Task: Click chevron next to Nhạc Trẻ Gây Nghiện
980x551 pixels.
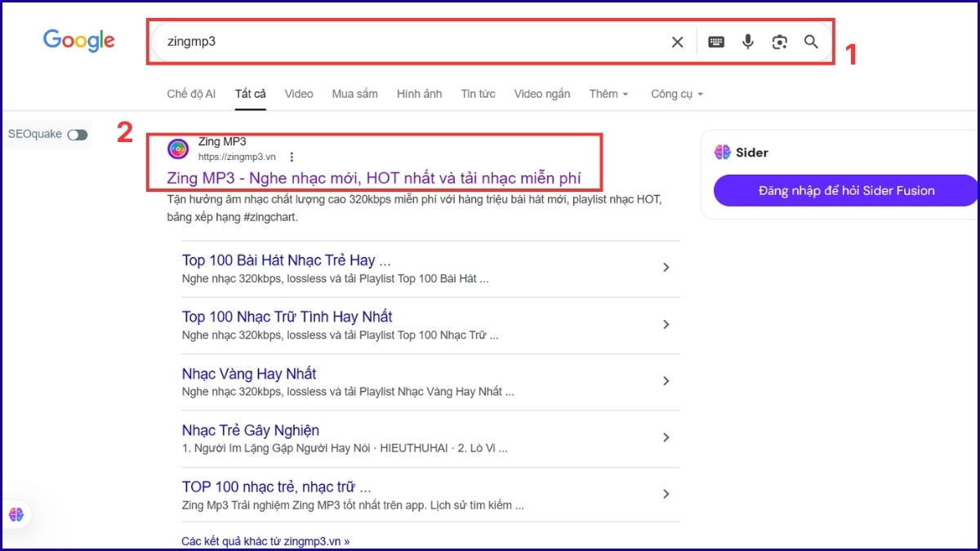Action: tap(666, 438)
